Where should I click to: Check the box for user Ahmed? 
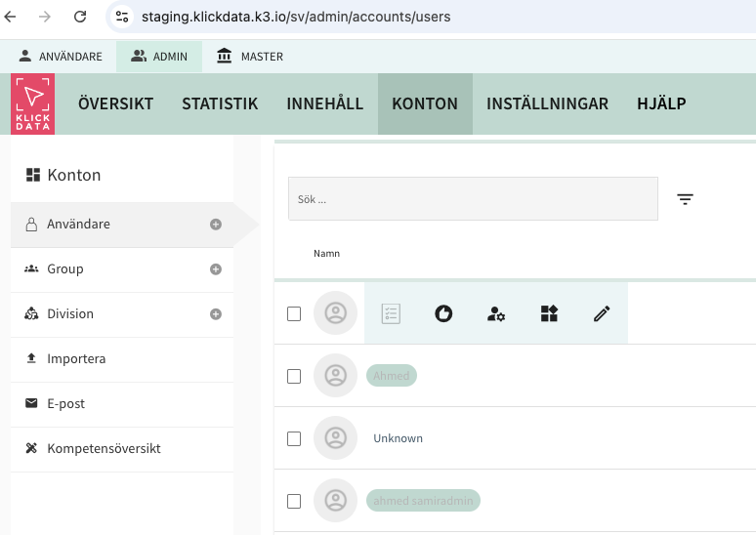294,376
